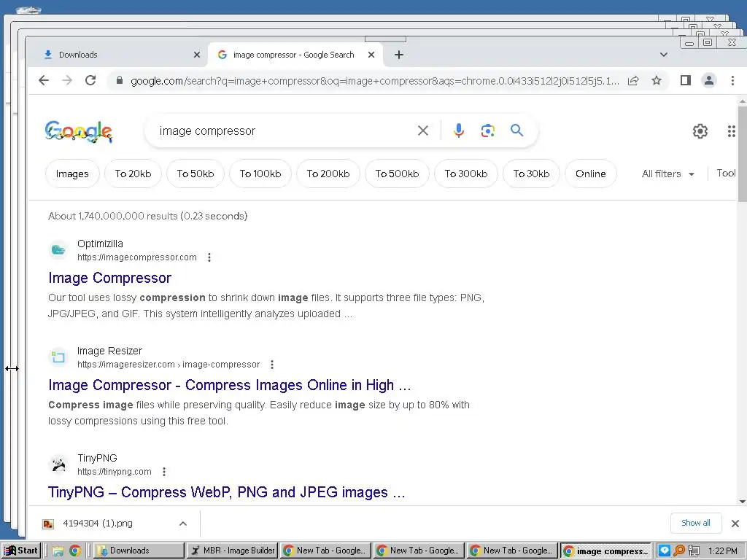747x560 pixels.
Task: Click Show all downloads button
Action: 695,523
